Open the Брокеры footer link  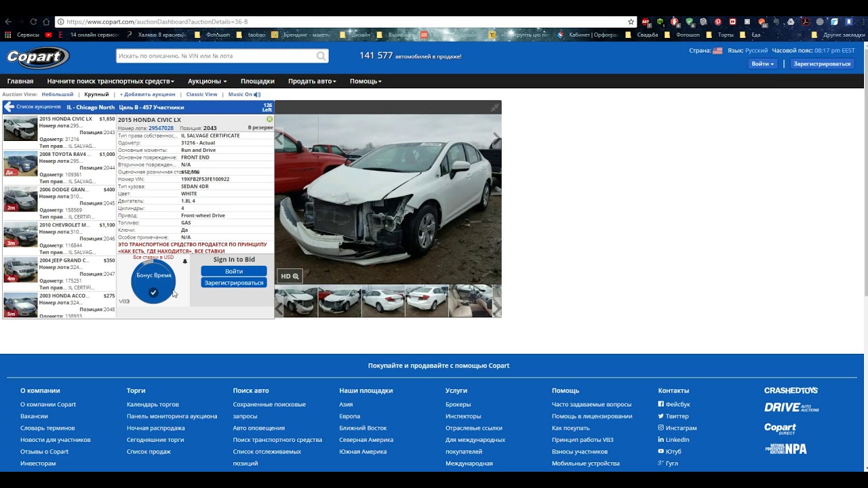click(458, 405)
